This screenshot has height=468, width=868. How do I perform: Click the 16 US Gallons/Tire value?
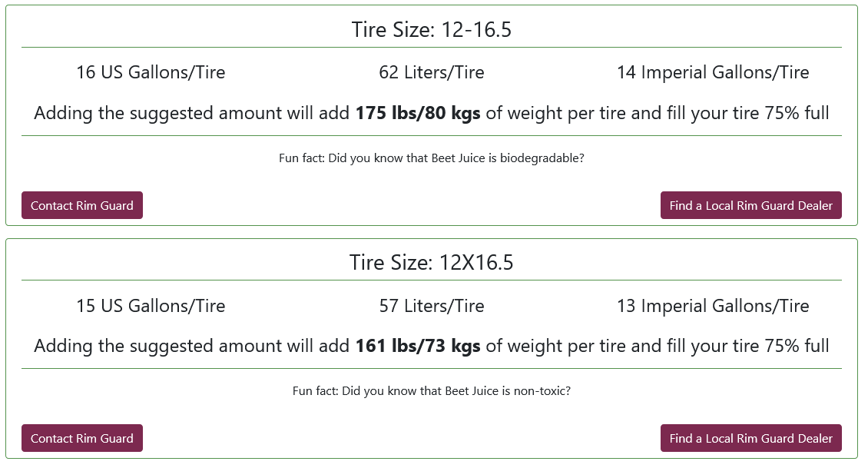(x=151, y=72)
